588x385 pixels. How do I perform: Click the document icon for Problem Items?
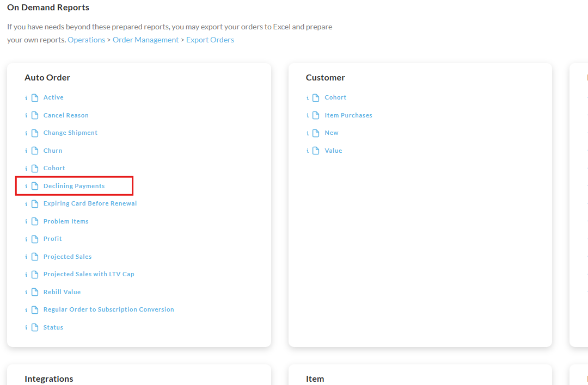pyautogui.click(x=35, y=221)
